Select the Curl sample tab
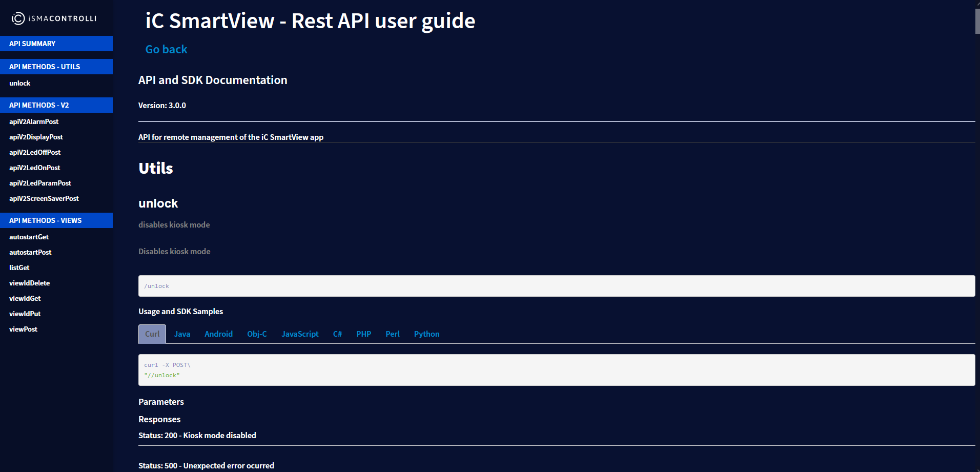 pos(152,334)
